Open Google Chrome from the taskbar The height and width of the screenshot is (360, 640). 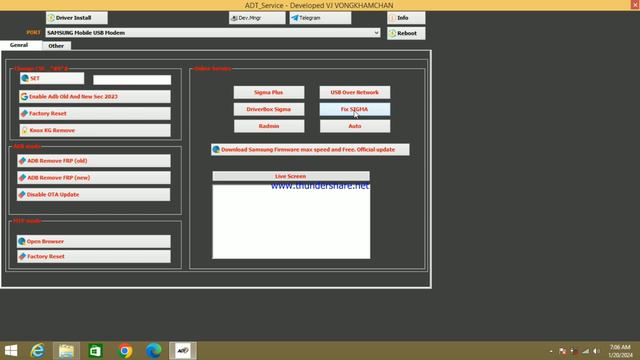point(125,351)
